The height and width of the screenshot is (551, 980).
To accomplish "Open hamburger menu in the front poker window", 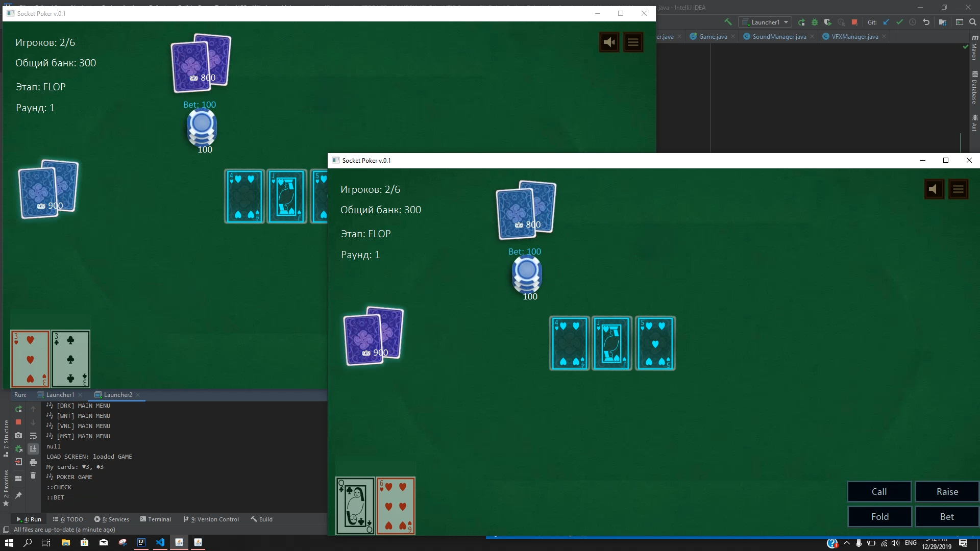I will (958, 189).
